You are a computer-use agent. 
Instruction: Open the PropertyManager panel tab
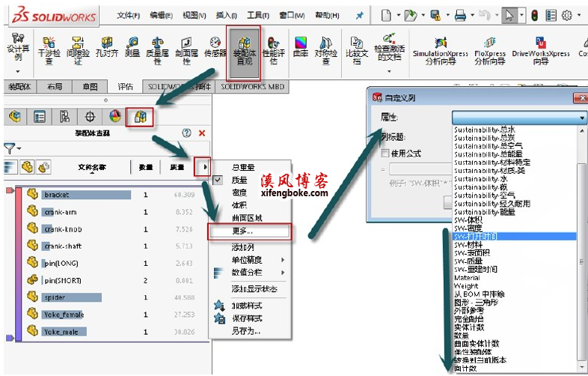click(40, 117)
